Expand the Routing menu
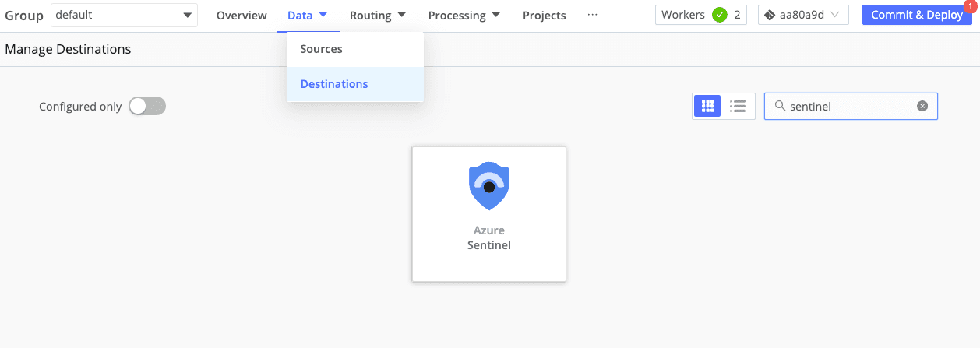The image size is (980, 348). (378, 16)
